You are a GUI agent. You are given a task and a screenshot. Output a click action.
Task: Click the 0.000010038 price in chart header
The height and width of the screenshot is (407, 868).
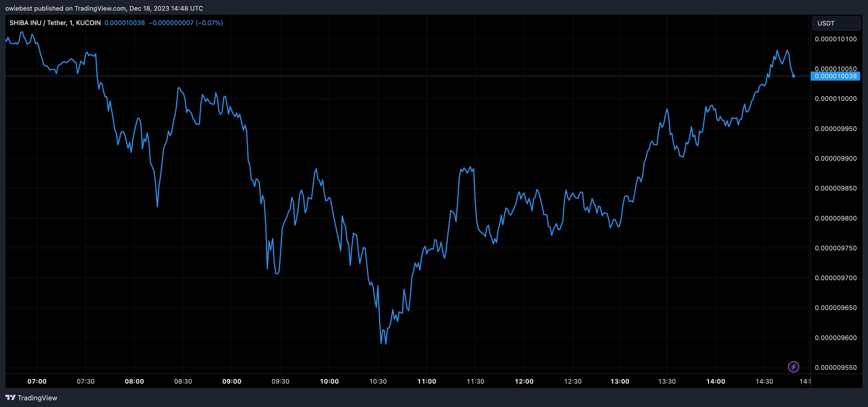(x=124, y=23)
